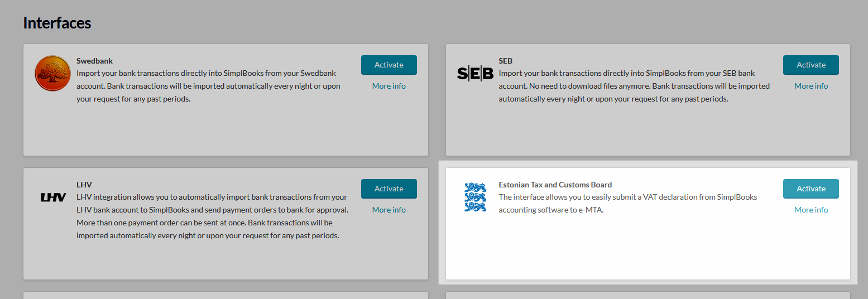Click the VAT declaration description text
Screen dimensions: 868x299
click(x=628, y=204)
